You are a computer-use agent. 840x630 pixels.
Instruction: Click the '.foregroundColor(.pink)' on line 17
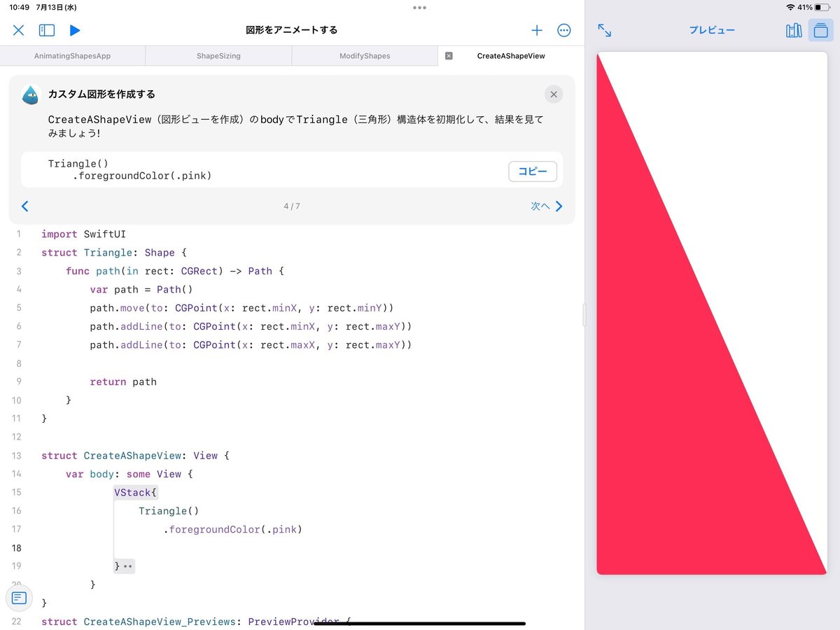(232, 530)
